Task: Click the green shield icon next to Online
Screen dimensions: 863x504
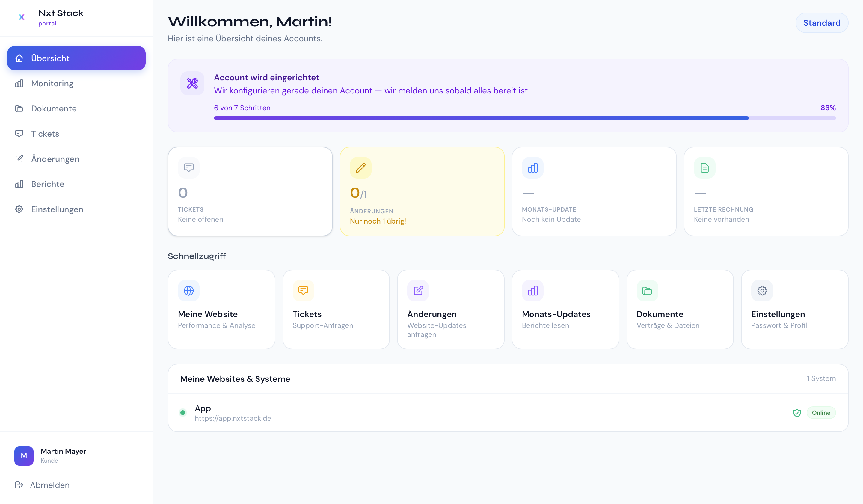Action: coord(797,413)
